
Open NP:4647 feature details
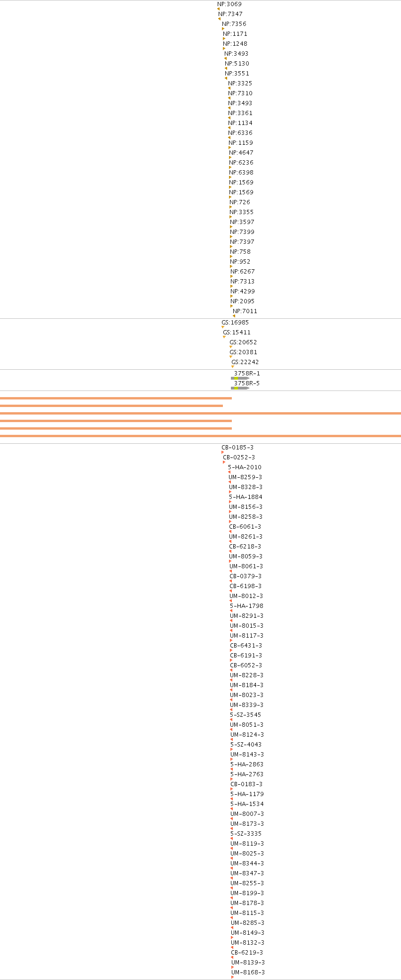[241, 153]
